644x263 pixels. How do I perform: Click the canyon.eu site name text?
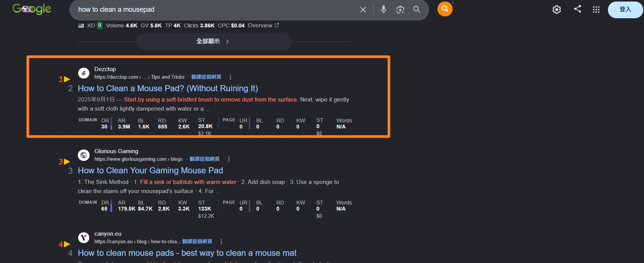[x=108, y=234]
